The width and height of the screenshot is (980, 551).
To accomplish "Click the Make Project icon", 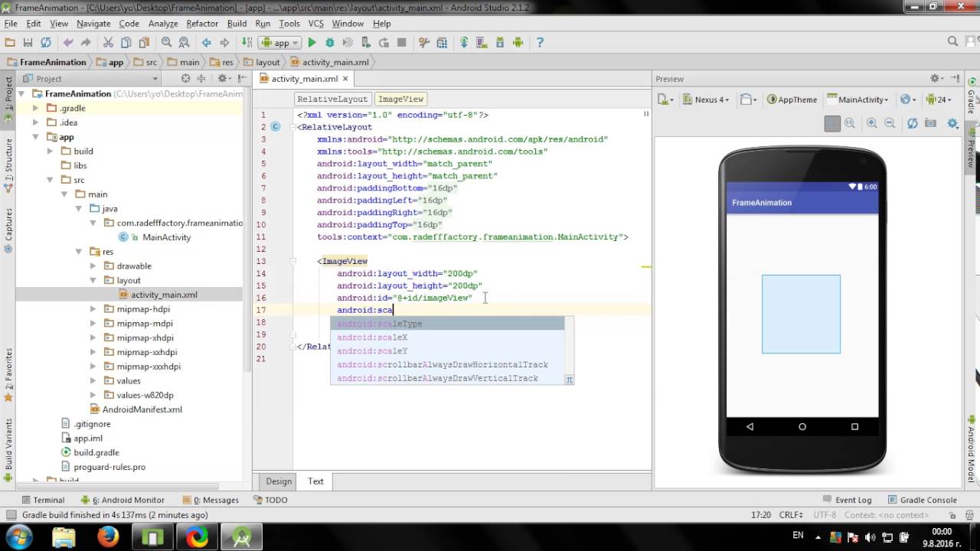I will 247,43.
